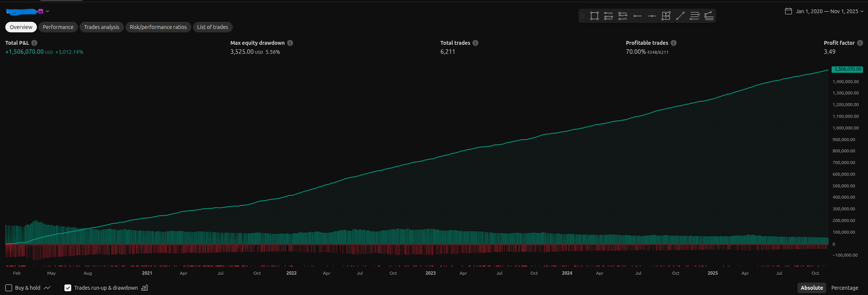Open the date range dropdown Jan 1, 2020
Viewport: 868px width, 295px height.
pyautogui.click(x=824, y=11)
